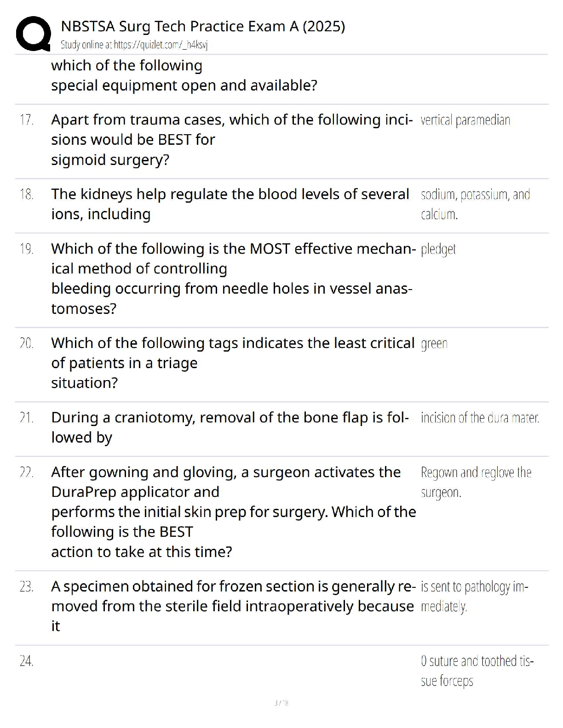Click the answer 'vertical paramedian'
This screenshot has height=728, width=563.
(x=465, y=120)
